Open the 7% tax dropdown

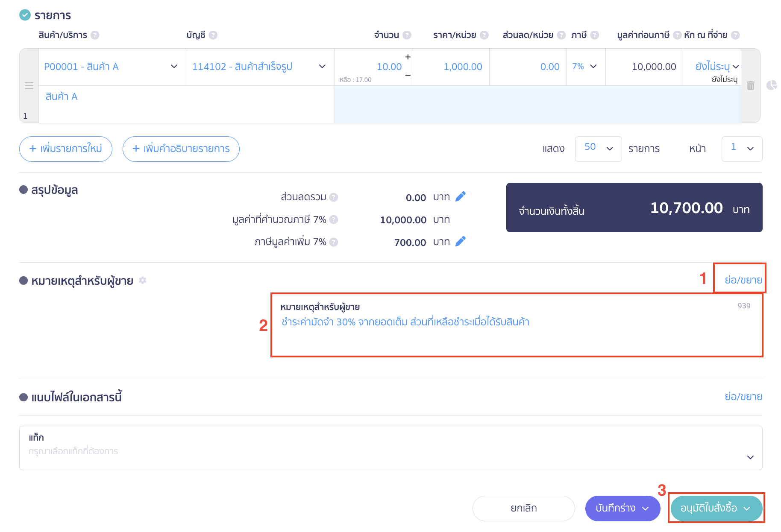(x=593, y=67)
